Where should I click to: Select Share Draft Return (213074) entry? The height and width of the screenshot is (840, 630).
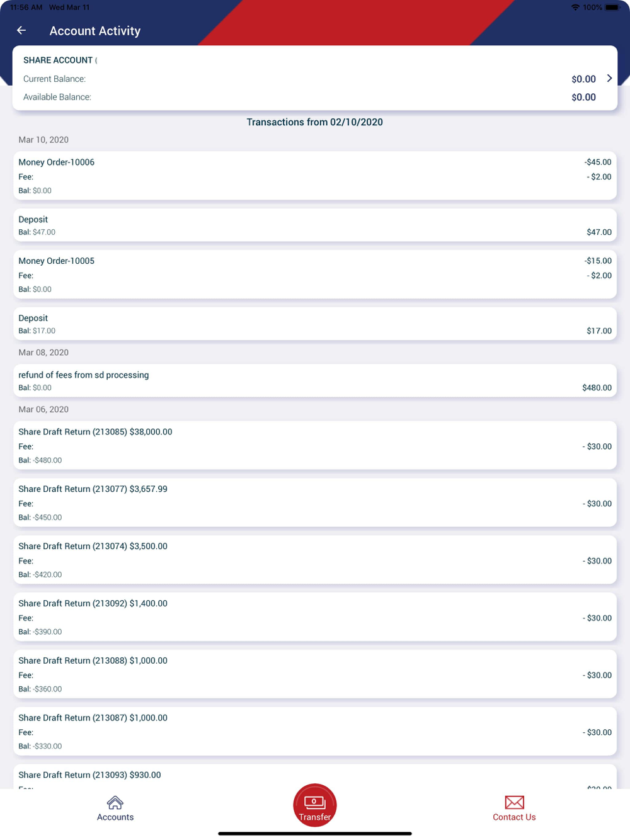pos(315,560)
